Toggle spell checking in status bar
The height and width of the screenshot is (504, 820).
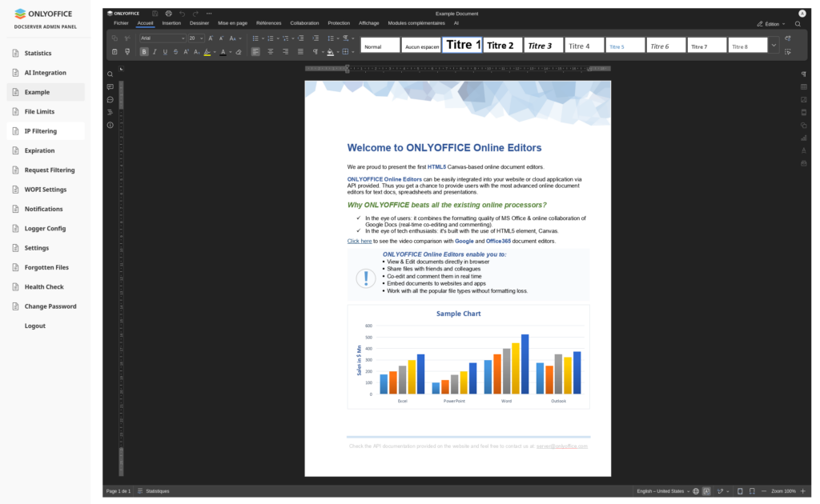coord(707,490)
